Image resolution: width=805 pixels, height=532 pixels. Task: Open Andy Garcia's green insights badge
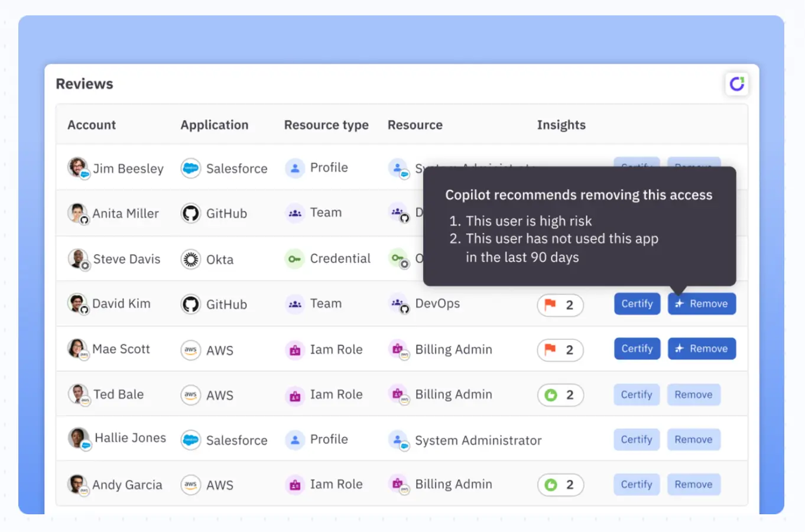[560, 485]
